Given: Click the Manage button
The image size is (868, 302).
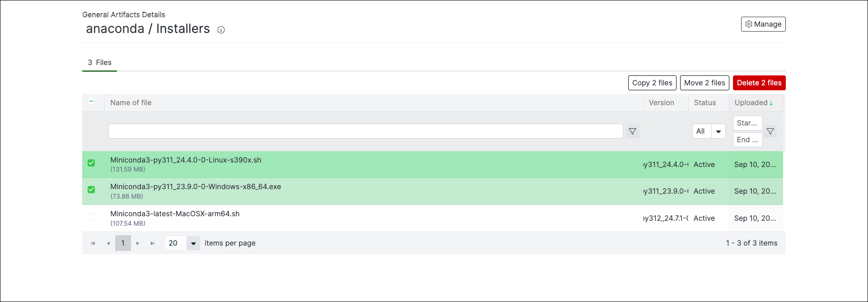Looking at the screenshot, I should [x=763, y=24].
